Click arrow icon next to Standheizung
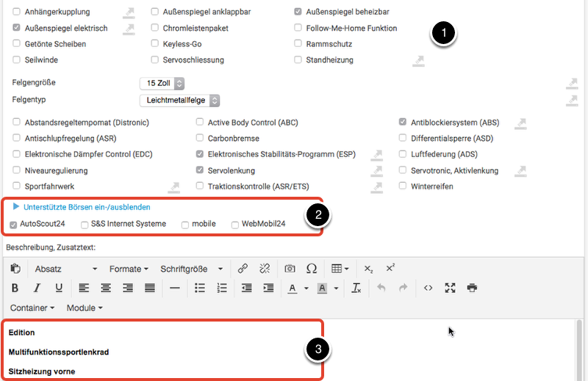This screenshot has height=381, width=588. [418, 60]
